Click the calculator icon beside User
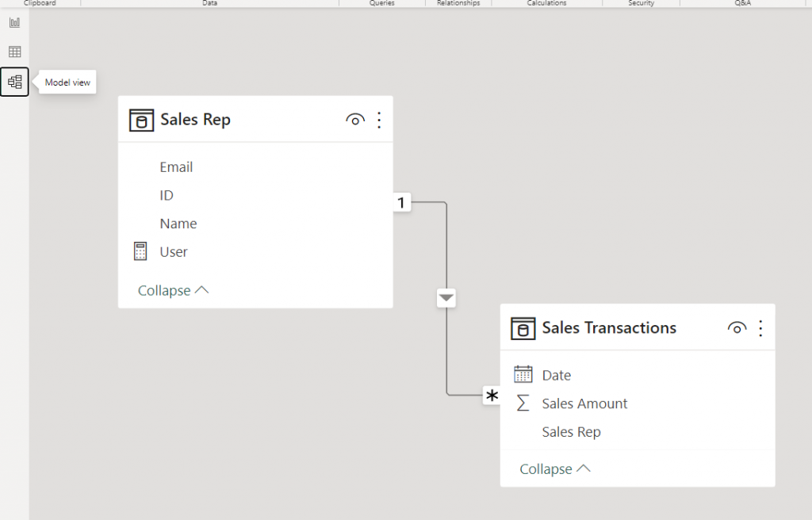Image resolution: width=812 pixels, height=520 pixels. point(140,252)
